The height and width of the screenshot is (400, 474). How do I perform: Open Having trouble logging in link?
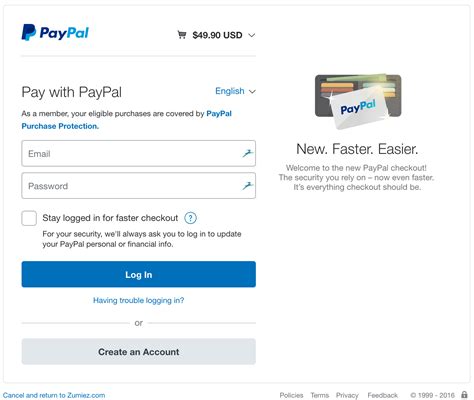pyautogui.click(x=138, y=300)
